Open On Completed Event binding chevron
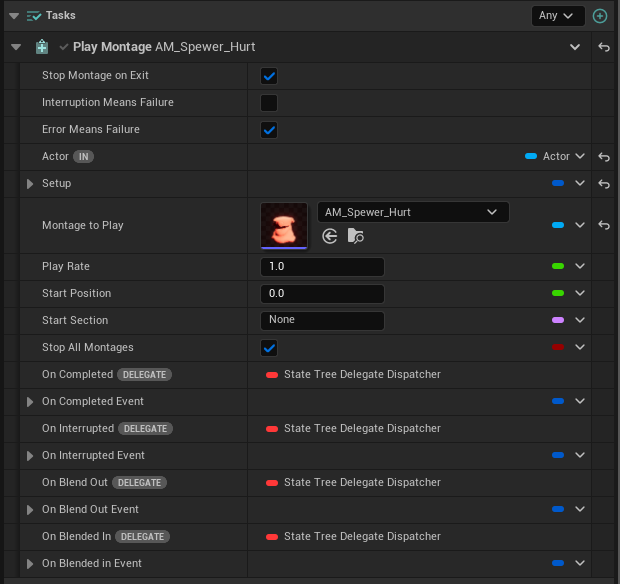Screen dimensions: 620x584 [x=580, y=401]
